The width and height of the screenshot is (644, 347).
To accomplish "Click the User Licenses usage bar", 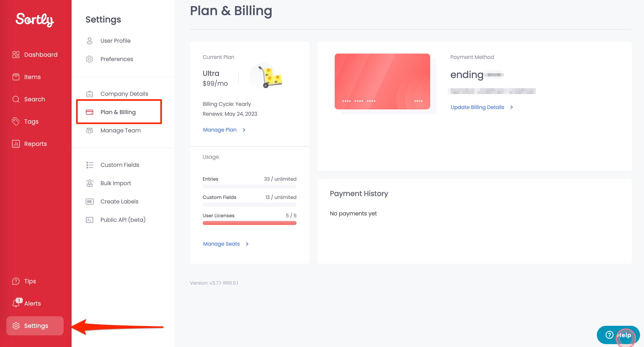I will click(249, 223).
